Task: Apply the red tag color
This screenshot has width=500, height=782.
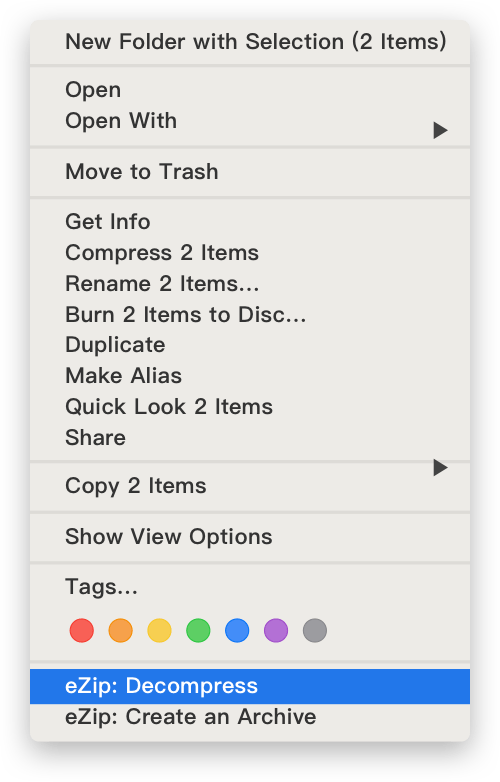Action: (82, 630)
